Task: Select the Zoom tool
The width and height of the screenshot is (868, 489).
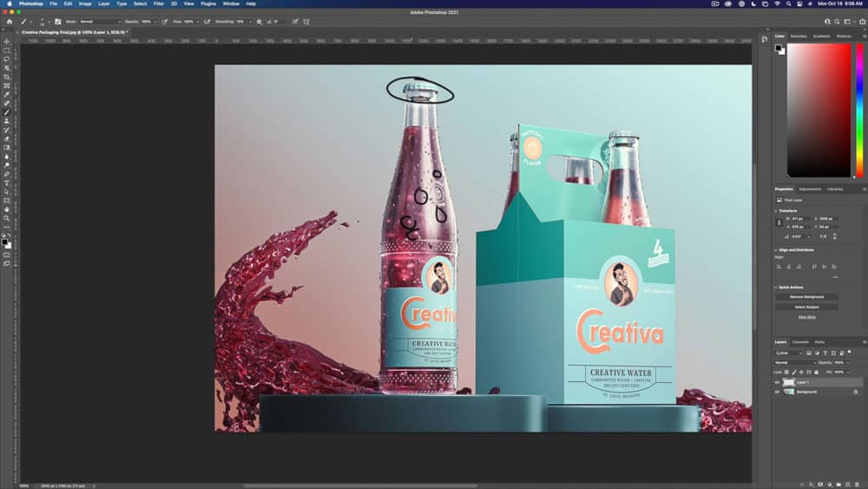Action: click(7, 218)
